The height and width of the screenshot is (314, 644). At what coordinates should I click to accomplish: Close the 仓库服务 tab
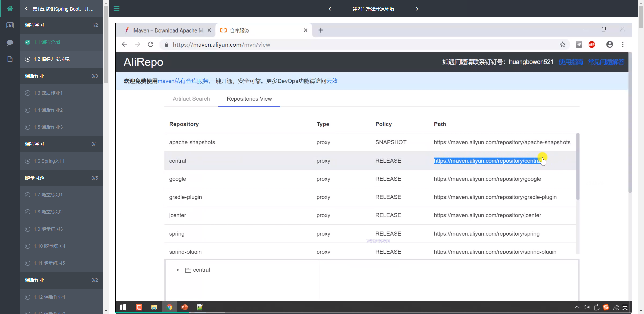point(306,30)
